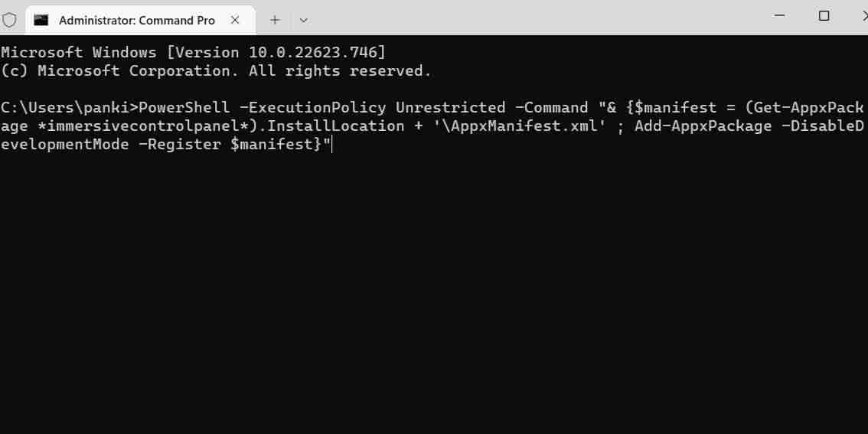Click the -Register parameter text
Screen dimensions: 868x434
click(179, 144)
